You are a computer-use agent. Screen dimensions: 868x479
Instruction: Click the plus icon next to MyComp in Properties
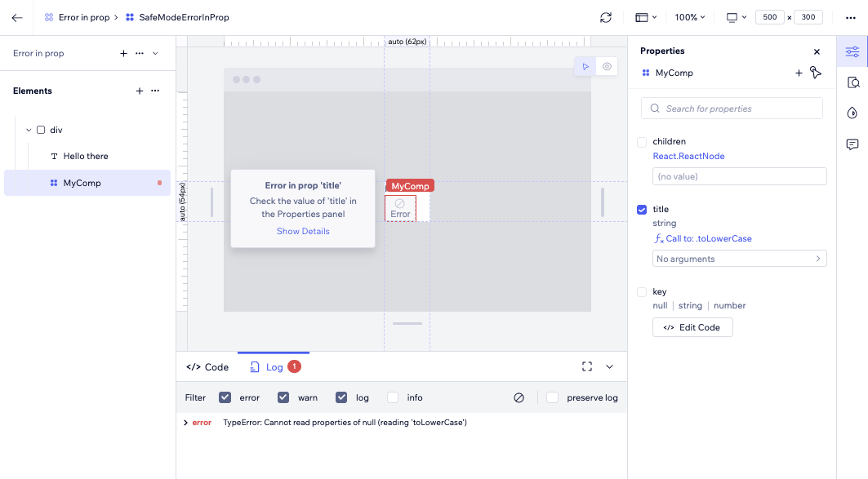point(799,73)
